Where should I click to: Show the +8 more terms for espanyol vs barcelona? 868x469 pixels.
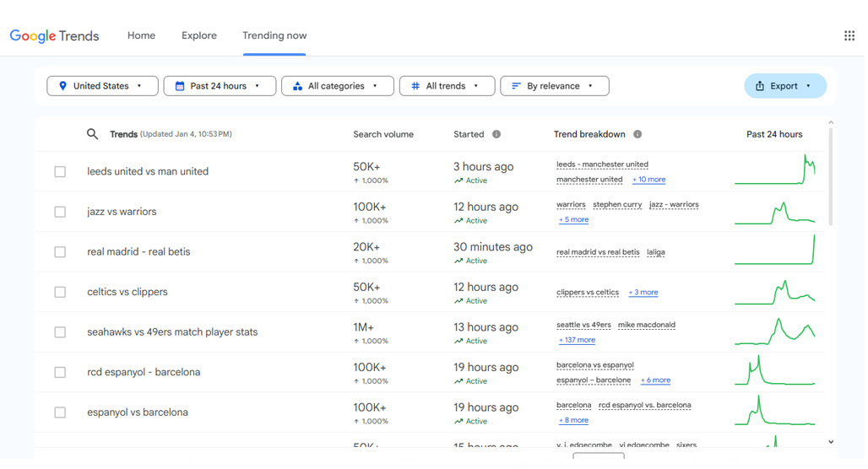tap(573, 420)
